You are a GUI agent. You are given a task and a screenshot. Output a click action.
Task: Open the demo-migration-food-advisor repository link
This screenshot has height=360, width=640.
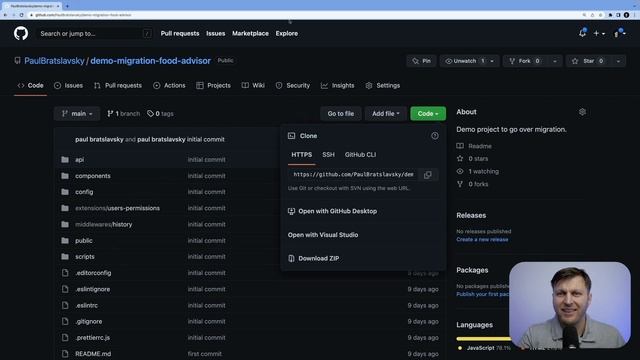151,61
